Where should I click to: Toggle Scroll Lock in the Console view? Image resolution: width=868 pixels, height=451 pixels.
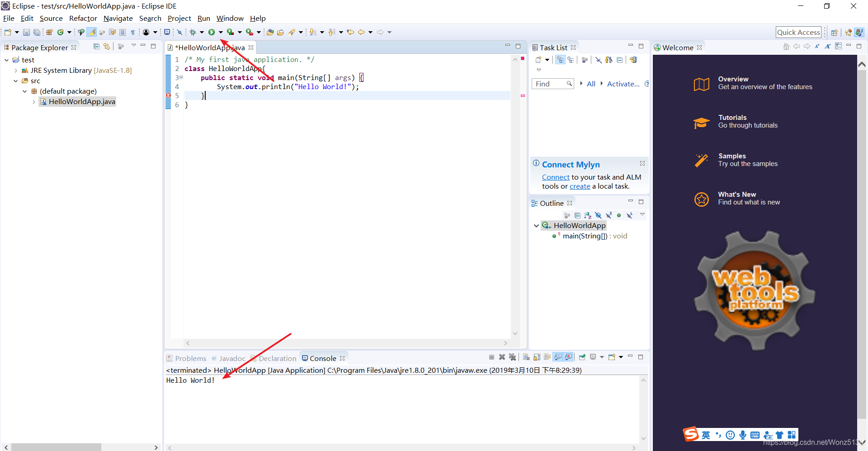pos(536,357)
